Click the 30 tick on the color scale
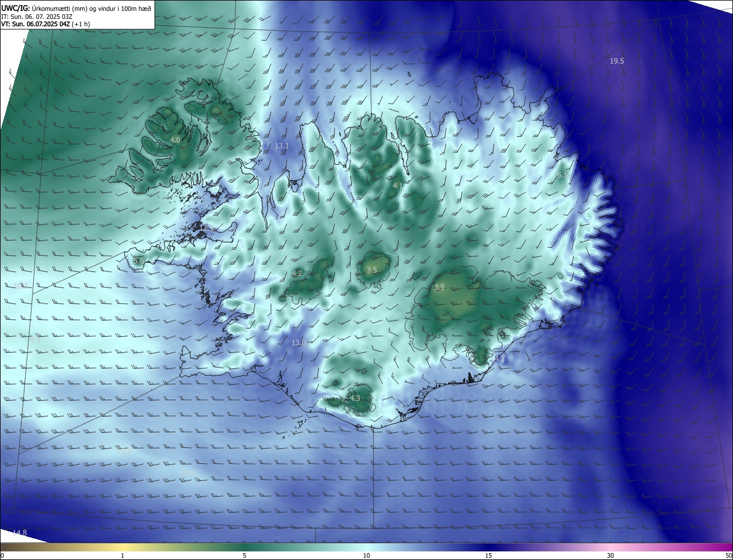 pyautogui.click(x=610, y=555)
